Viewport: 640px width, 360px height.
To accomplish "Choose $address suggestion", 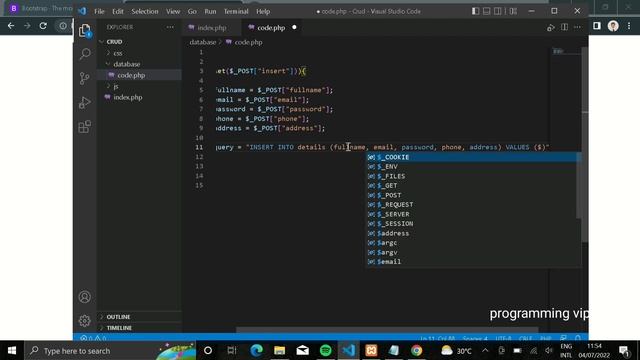I will (472, 233).
